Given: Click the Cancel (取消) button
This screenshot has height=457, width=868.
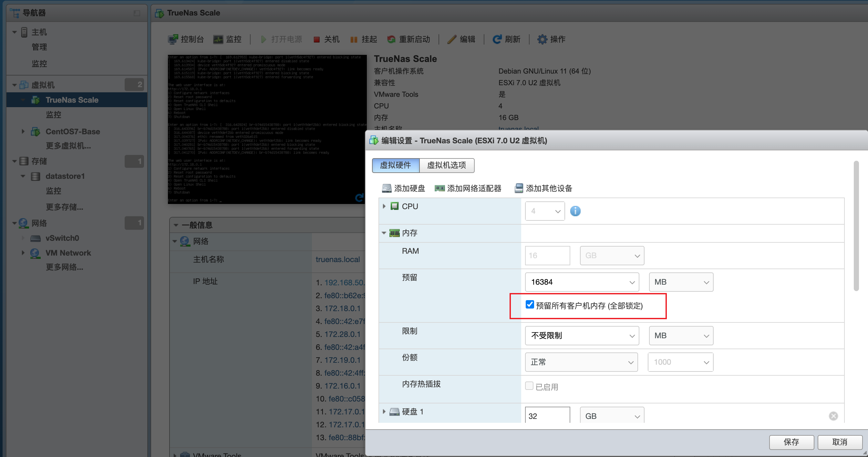Looking at the screenshot, I should tap(839, 442).
